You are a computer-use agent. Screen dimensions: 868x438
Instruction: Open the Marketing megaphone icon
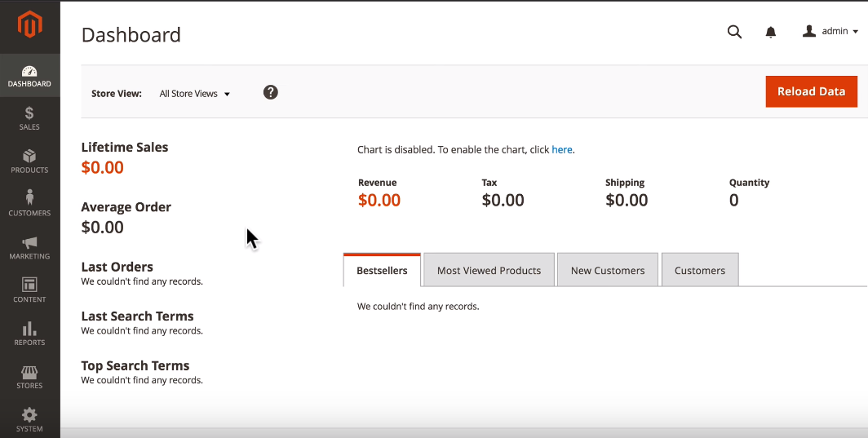[x=29, y=243]
